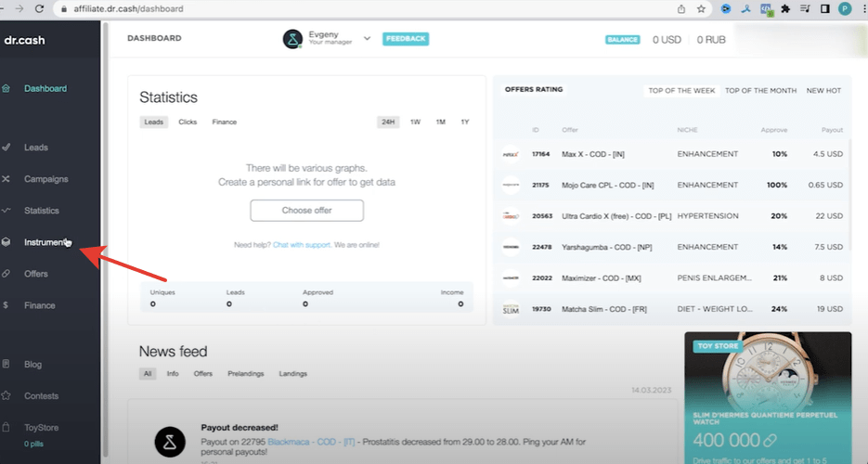868x464 pixels.
Task: Open the Blackmaca - COD - [IT] link
Action: 311,442
